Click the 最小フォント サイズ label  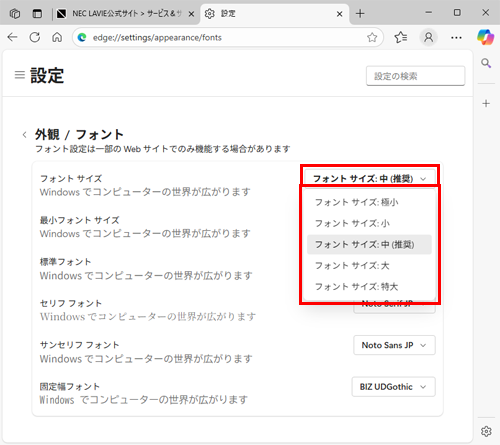pos(79,220)
